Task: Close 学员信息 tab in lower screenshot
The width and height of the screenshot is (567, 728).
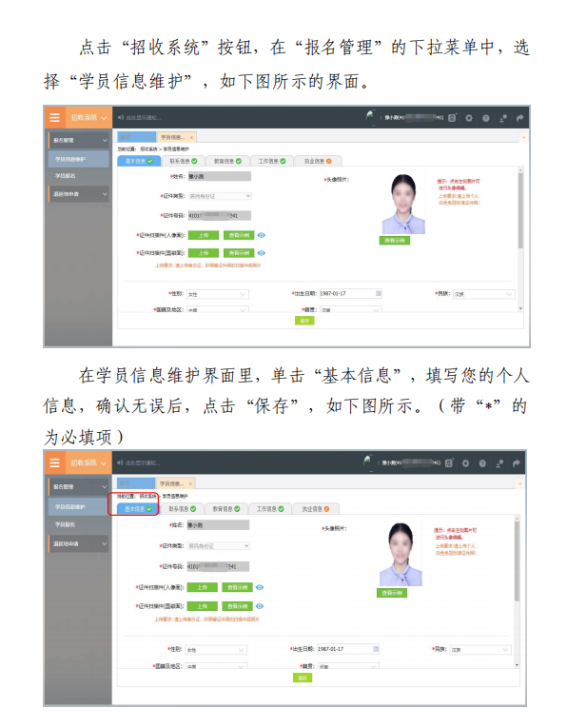Action: (190, 483)
